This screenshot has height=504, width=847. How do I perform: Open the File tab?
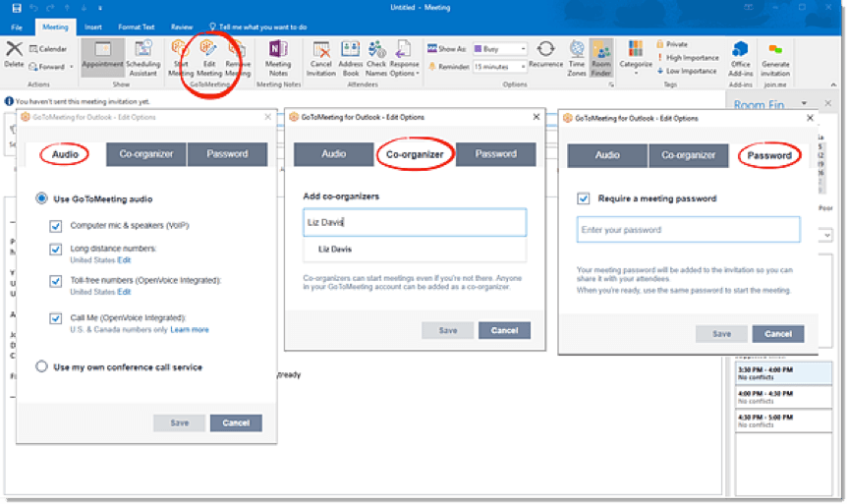(17, 27)
